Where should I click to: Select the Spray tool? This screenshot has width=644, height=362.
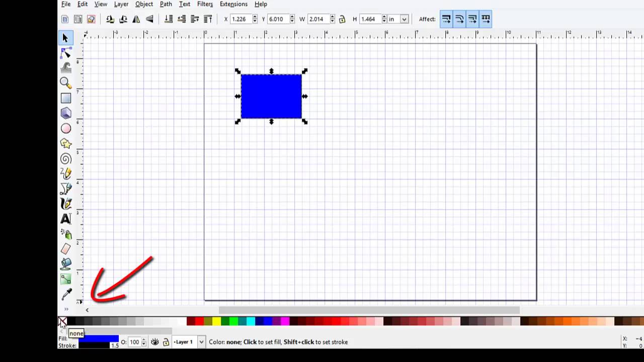65,234
